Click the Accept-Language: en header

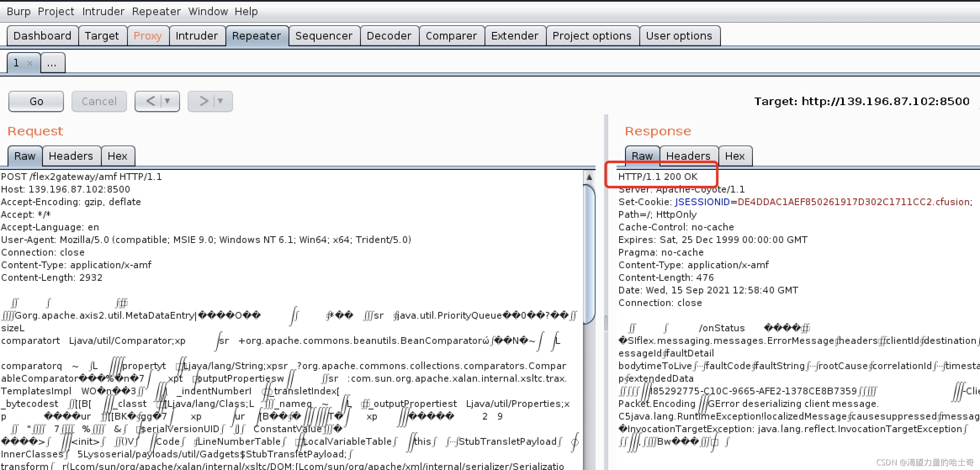[x=50, y=227]
